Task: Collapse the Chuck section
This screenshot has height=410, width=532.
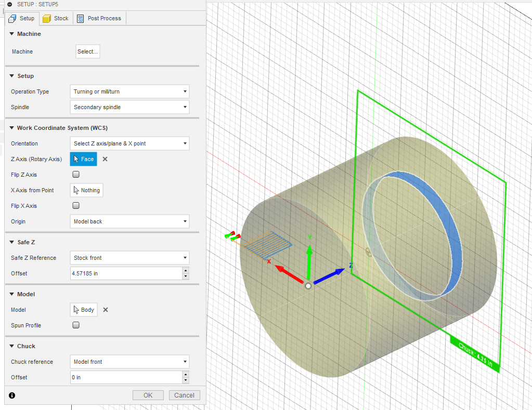Action: coord(12,346)
